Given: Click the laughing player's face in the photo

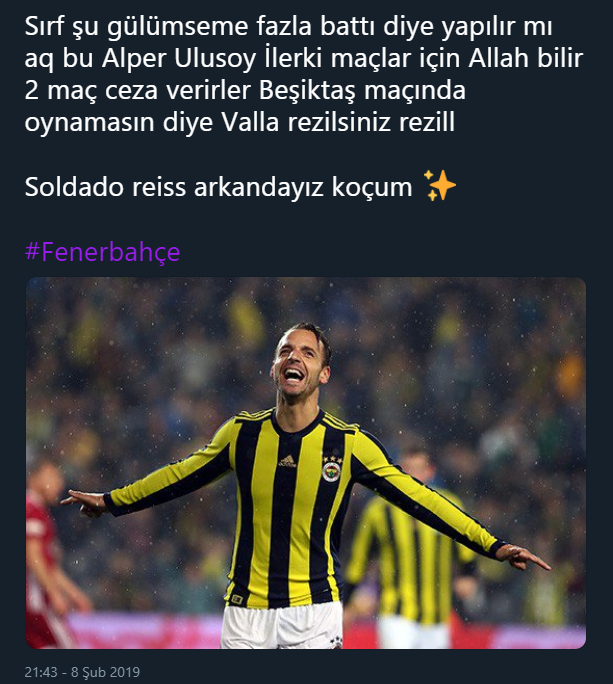Looking at the screenshot, I should (295, 366).
